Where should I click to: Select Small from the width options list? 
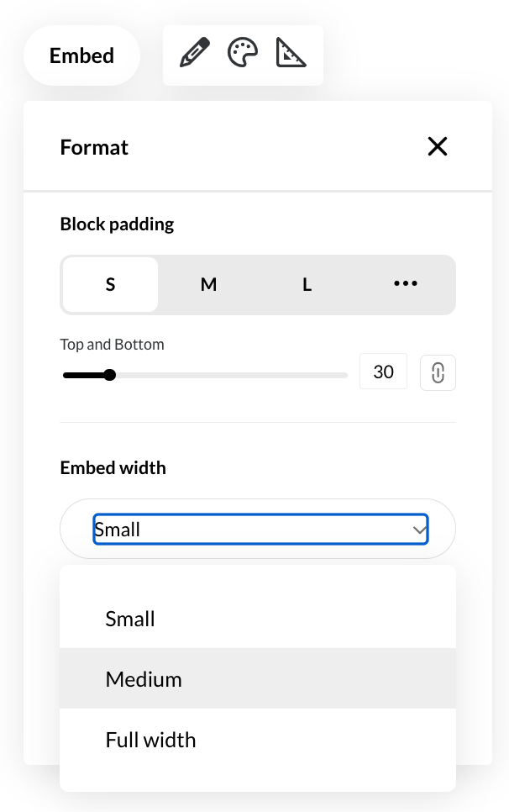tap(130, 619)
